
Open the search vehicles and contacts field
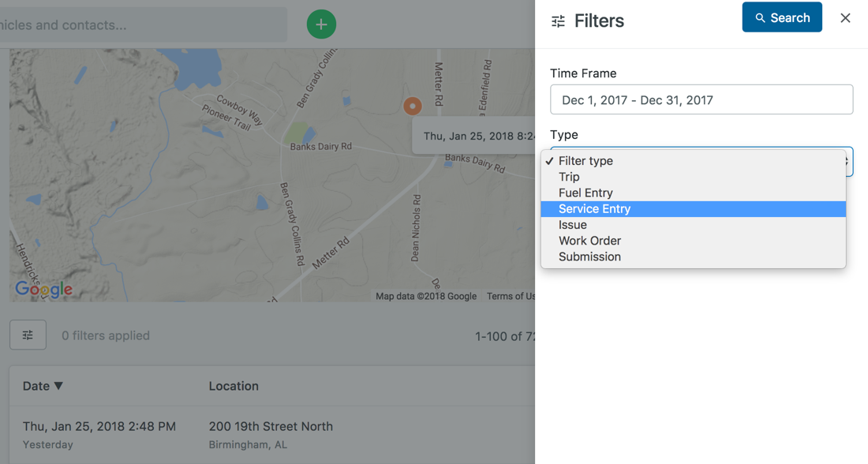tap(142, 25)
